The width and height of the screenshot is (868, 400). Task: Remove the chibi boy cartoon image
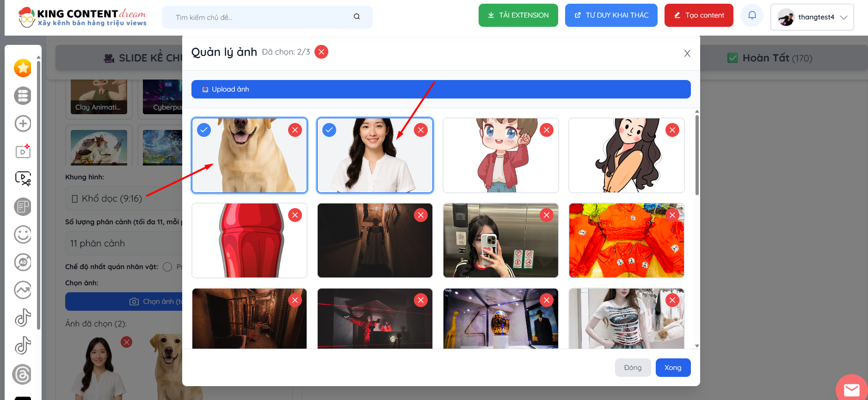pyautogui.click(x=547, y=130)
